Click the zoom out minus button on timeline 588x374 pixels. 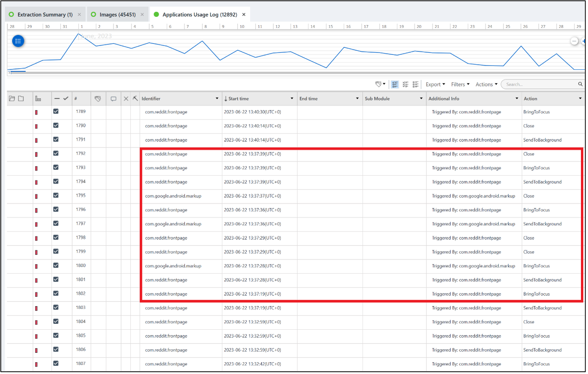pyautogui.click(x=574, y=41)
